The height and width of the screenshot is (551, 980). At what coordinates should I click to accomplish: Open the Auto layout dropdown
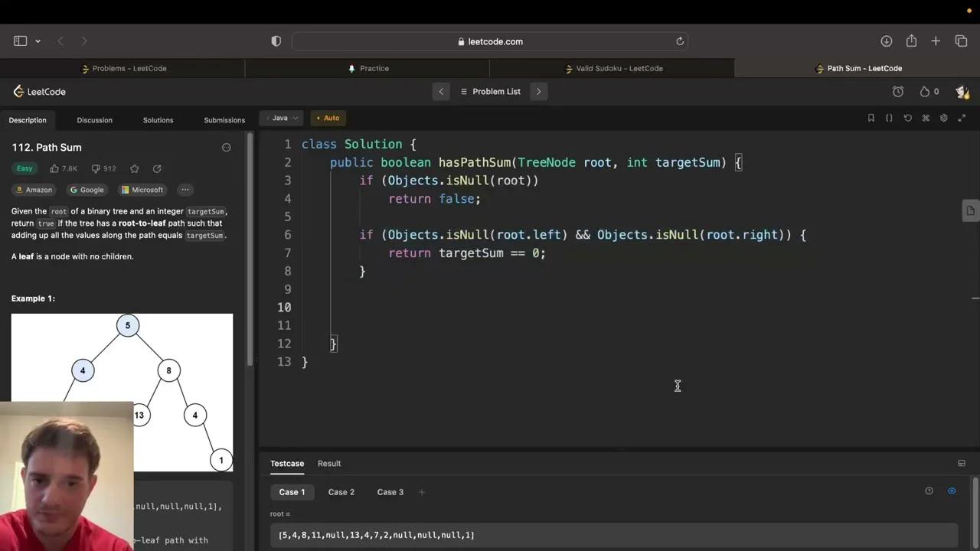(328, 118)
